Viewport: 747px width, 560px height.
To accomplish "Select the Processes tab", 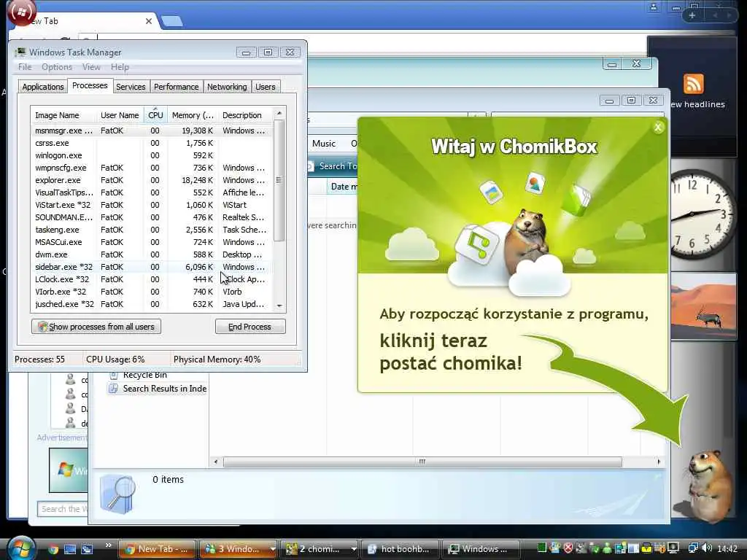I will tap(90, 86).
